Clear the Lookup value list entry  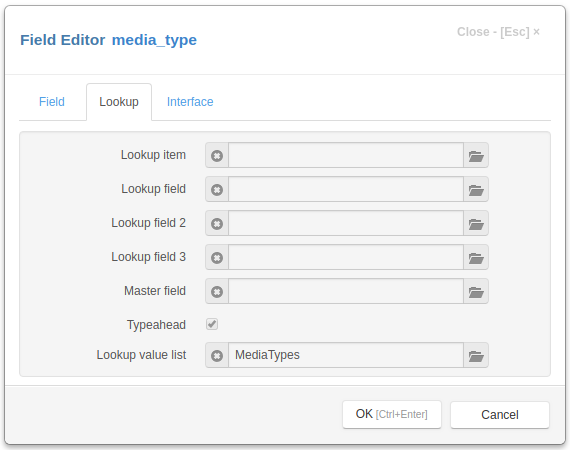pyautogui.click(x=217, y=355)
